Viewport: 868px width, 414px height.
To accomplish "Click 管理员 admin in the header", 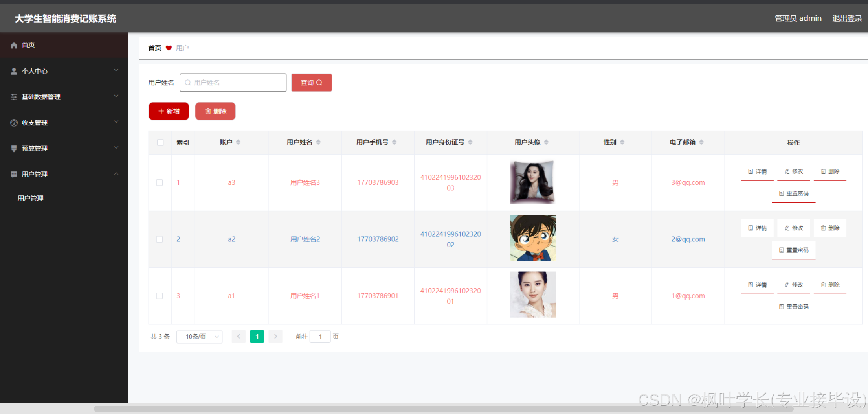I will coord(798,18).
